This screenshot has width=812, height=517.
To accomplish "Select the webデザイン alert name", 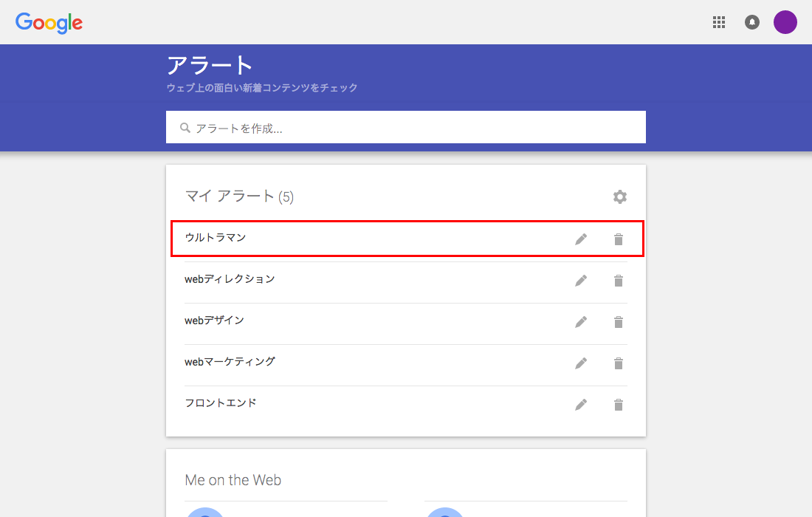I will click(x=214, y=320).
